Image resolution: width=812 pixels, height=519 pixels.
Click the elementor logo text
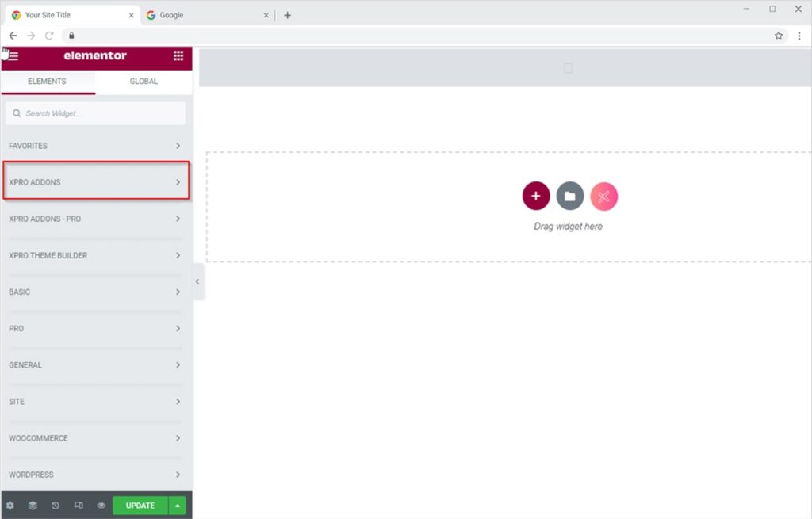pos(95,55)
